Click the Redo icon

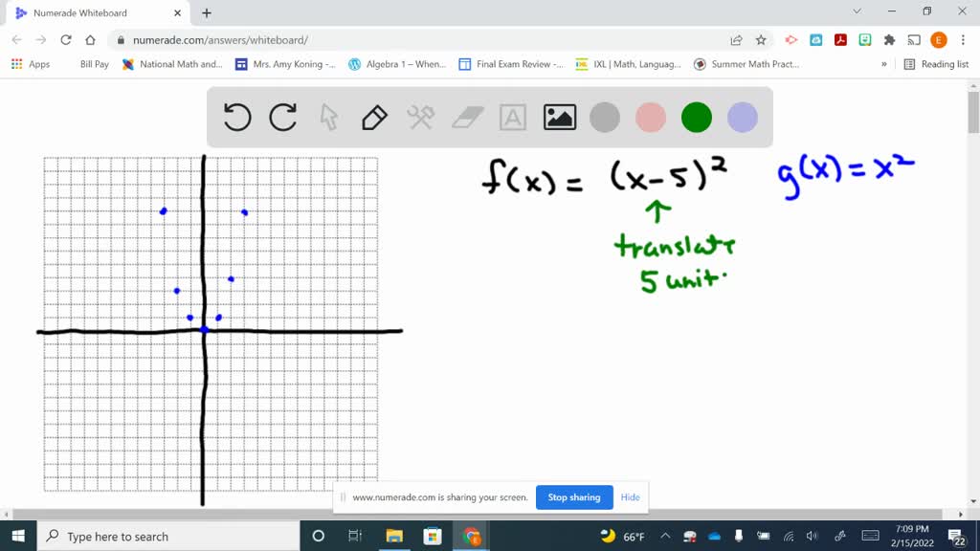tap(280, 117)
